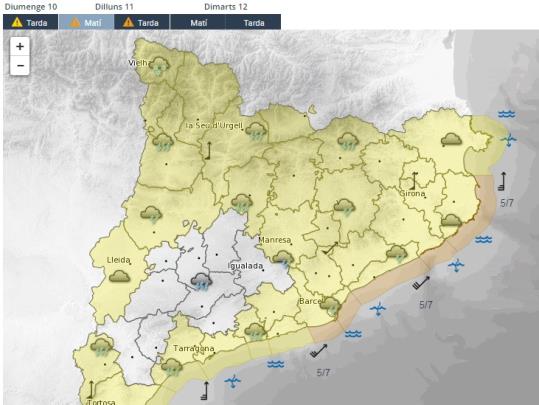The width and height of the screenshot is (539, 405).
Task: Click the Diumenge 10 date heading
Action: [x=31, y=7]
